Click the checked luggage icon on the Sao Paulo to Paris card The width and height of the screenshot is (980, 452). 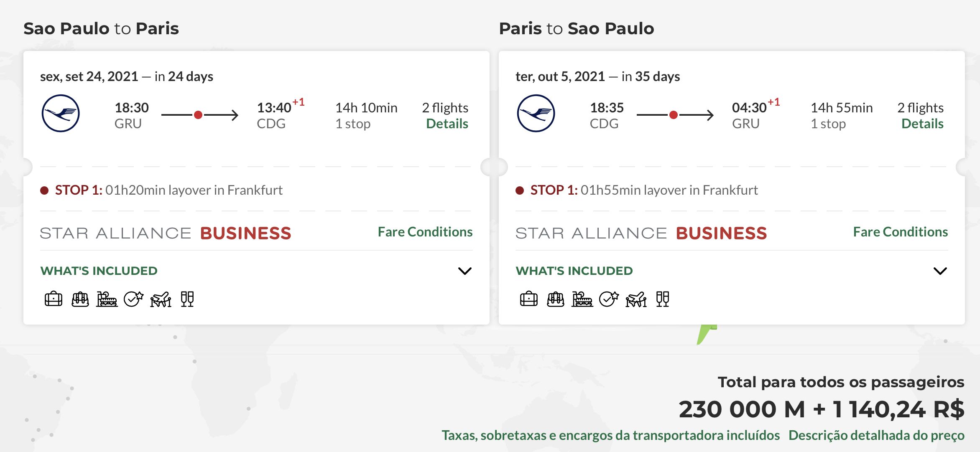tap(80, 299)
